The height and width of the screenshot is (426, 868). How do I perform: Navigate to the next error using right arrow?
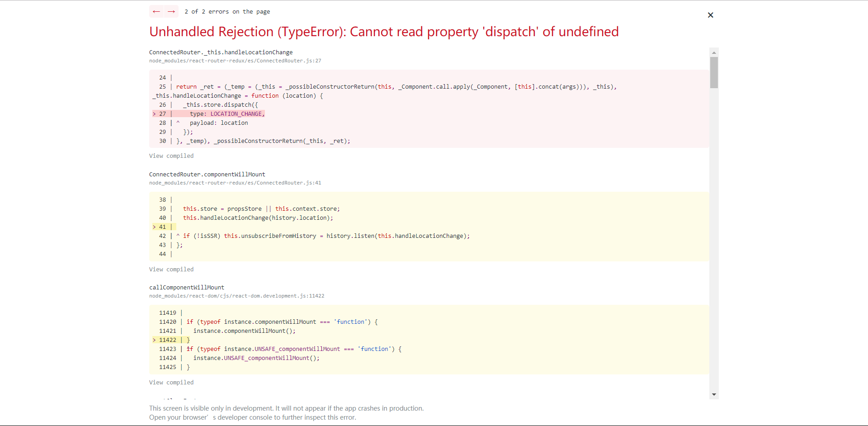171,11
